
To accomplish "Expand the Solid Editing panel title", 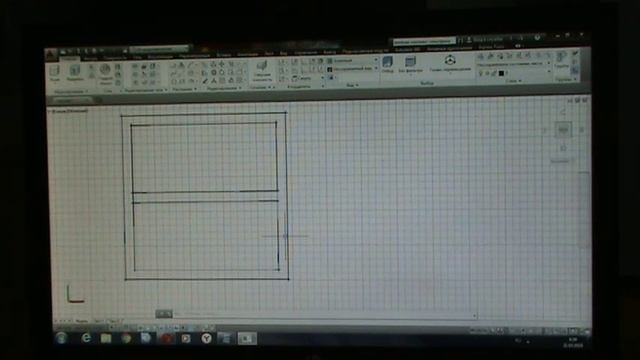I will (x=145, y=90).
